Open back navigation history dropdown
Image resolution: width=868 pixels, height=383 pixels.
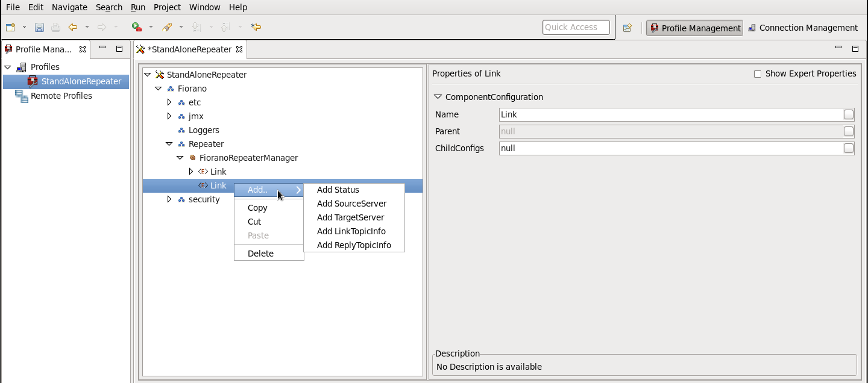tap(87, 27)
